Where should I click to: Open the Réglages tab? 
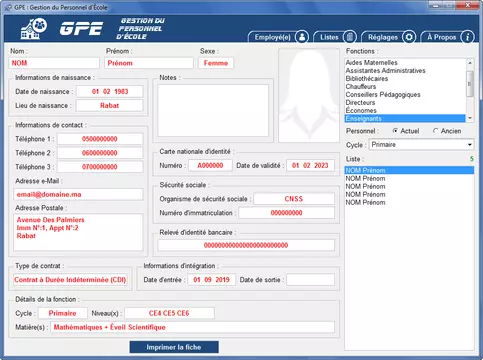point(388,37)
